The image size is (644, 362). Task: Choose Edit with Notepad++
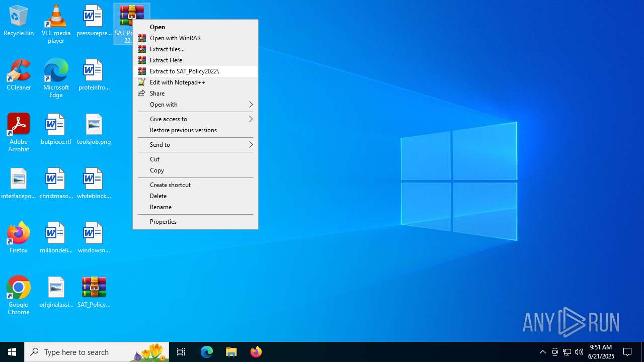(x=195, y=82)
